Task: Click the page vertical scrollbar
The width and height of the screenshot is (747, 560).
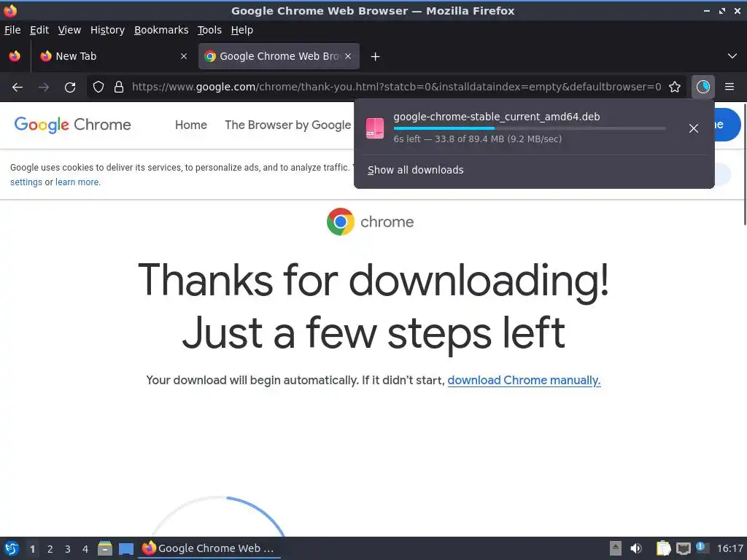Action: (744, 164)
